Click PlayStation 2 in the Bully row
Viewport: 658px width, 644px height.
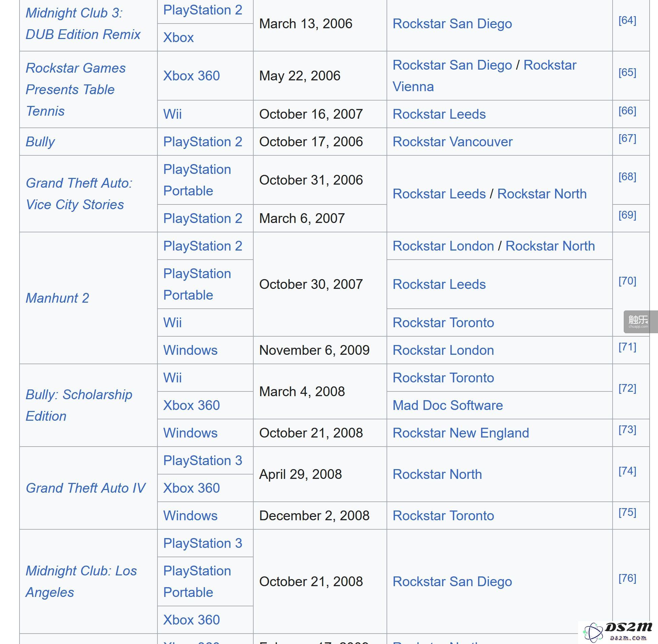[203, 142]
